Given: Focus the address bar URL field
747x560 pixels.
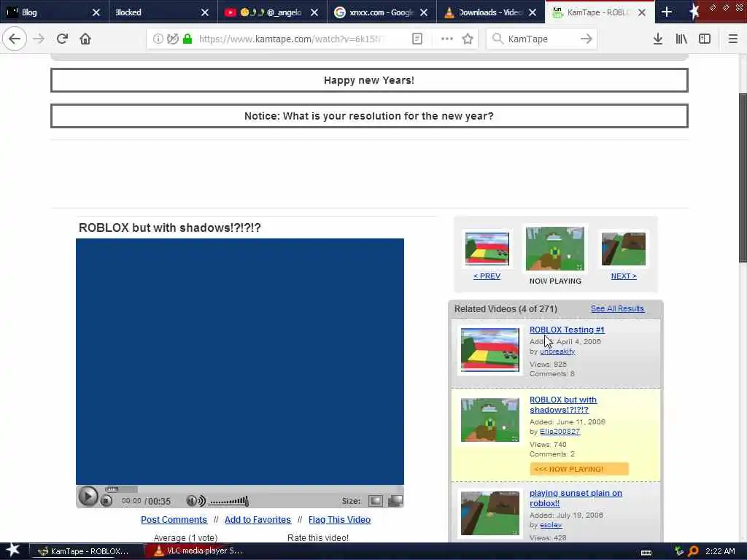Looking at the screenshot, I should [290, 39].
